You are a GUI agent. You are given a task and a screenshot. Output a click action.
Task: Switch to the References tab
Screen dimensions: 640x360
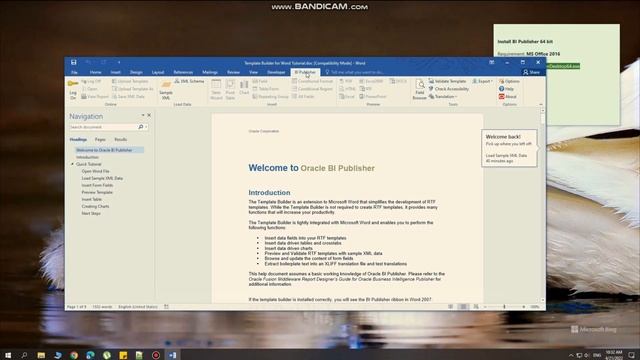pyautogui.click(x=183, y=72)
